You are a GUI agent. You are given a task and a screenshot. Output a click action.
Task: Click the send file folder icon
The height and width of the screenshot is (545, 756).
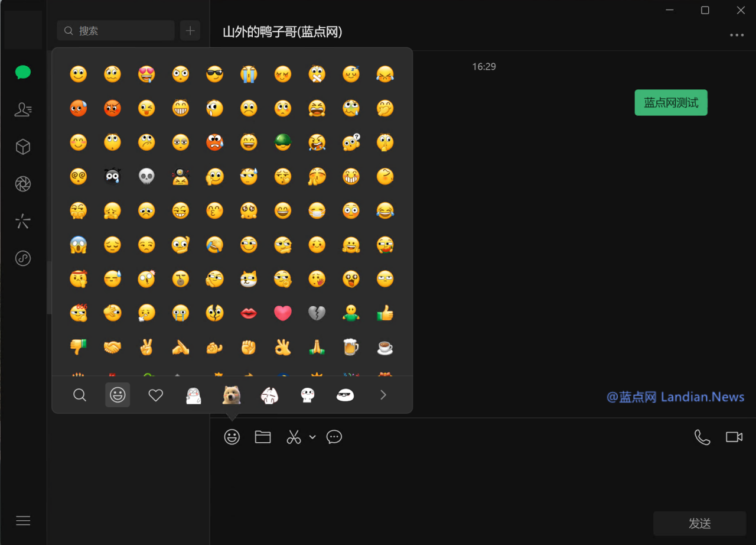point(263,437)
